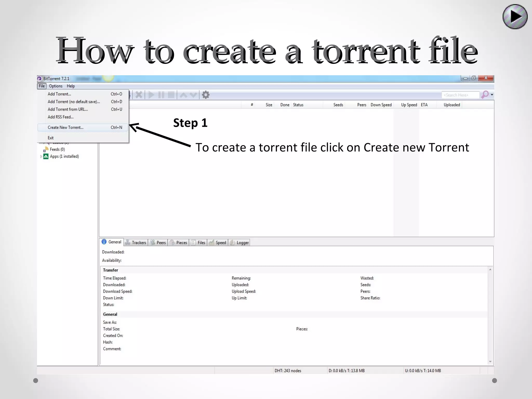
Task: Choose Add Torrent... from File menu
Action: (83, 94)
